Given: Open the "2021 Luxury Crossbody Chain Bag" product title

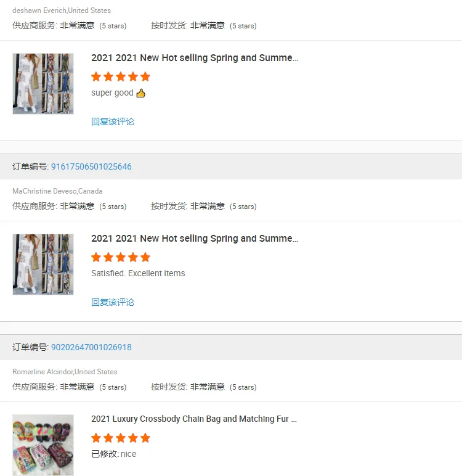Looking at the screenshot, I should click(194, 419).
